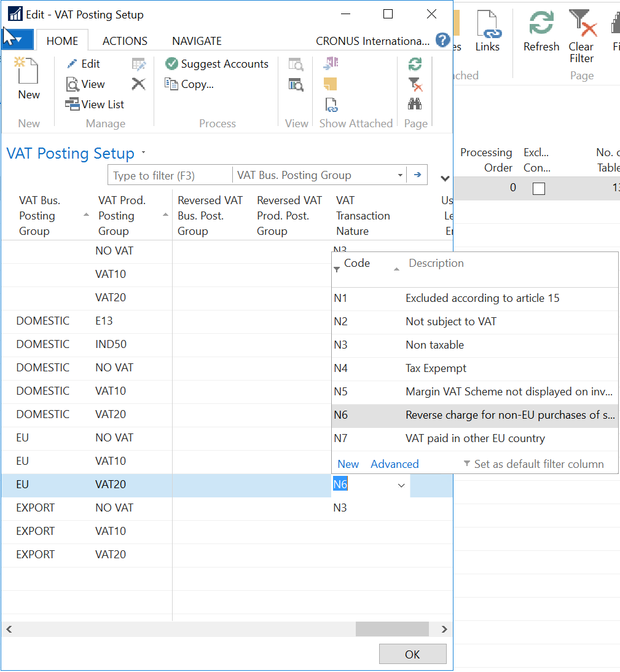
Task: Toggle Excl. Con. checkbox in background window
Action: 539,189
